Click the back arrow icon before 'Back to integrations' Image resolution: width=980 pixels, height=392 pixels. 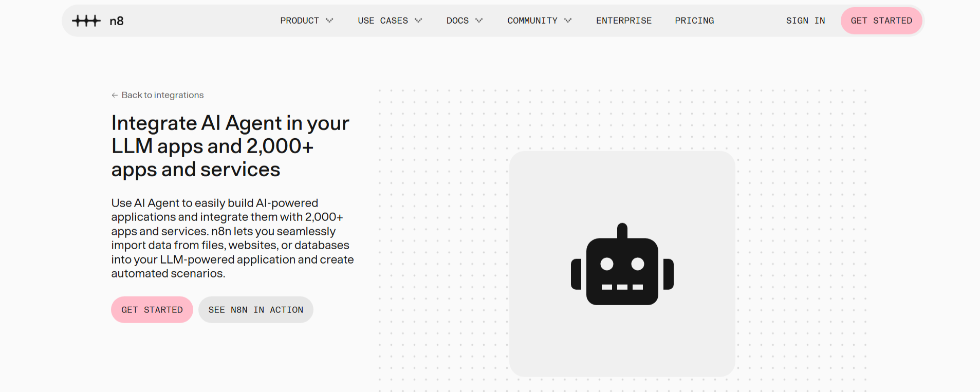[x=115, y=95]
